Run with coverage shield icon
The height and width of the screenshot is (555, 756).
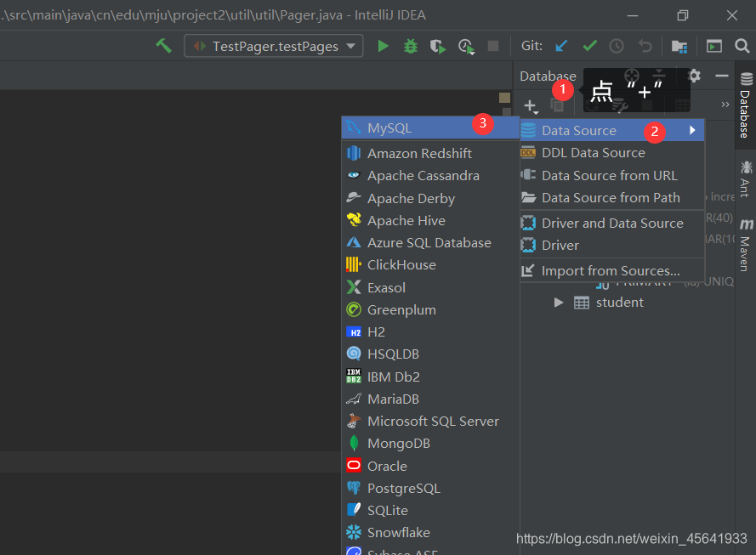pos(438,46)
